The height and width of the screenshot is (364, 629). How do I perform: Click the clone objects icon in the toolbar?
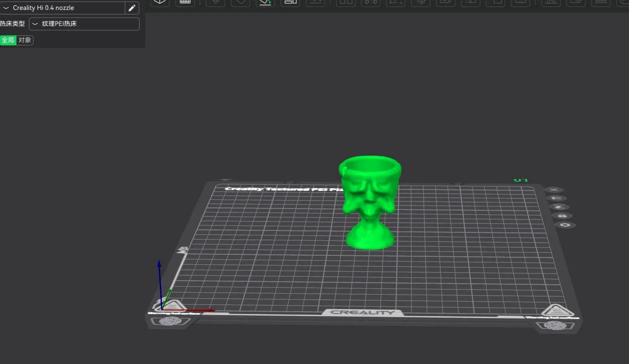pos(290,3)
